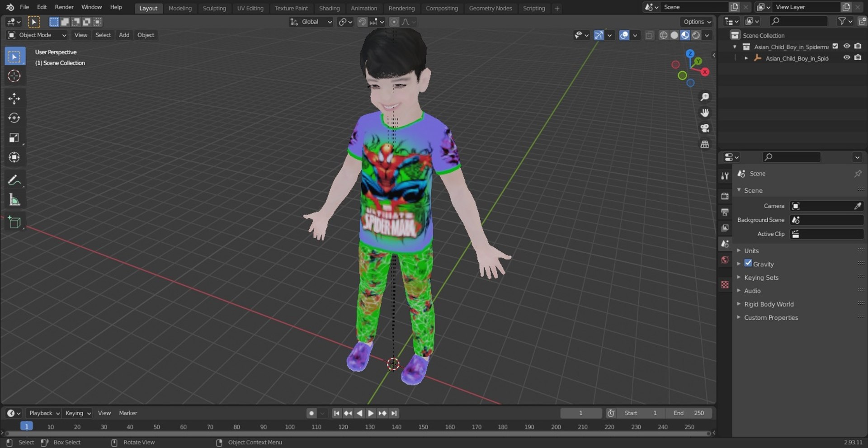Image resolution: width=868 pixels, height=448 pixels.
Task: Select the Measure tool
Action: tap(14, 200)
